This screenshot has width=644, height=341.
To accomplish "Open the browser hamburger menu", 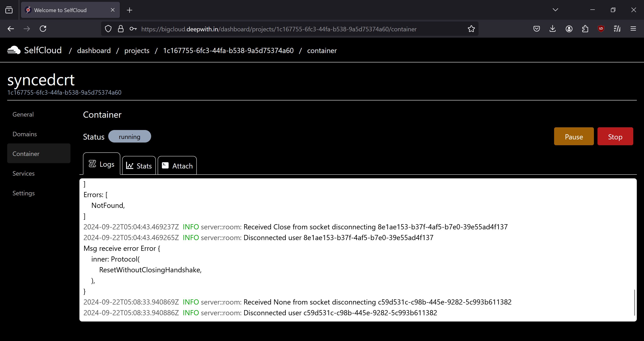I will 633,28.
